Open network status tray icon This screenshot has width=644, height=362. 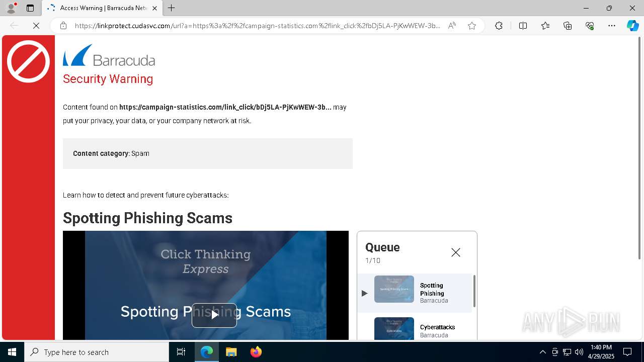click(x=567, y=352)
